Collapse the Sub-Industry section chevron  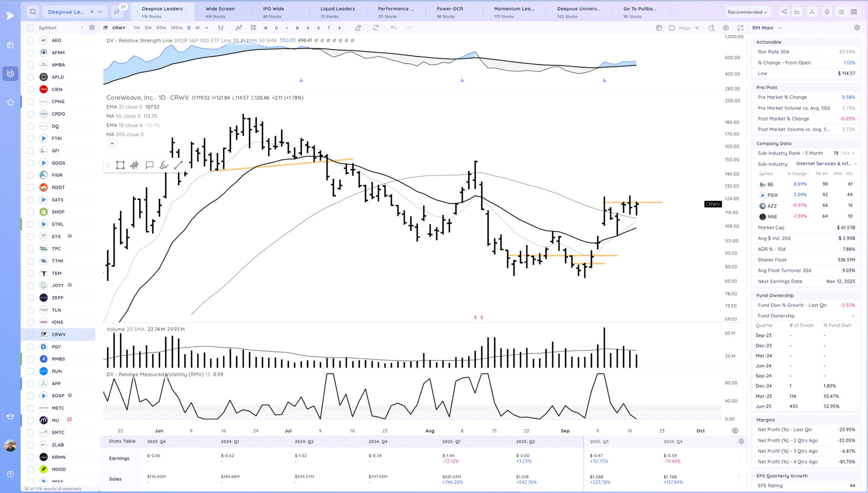tap(855, 164)
